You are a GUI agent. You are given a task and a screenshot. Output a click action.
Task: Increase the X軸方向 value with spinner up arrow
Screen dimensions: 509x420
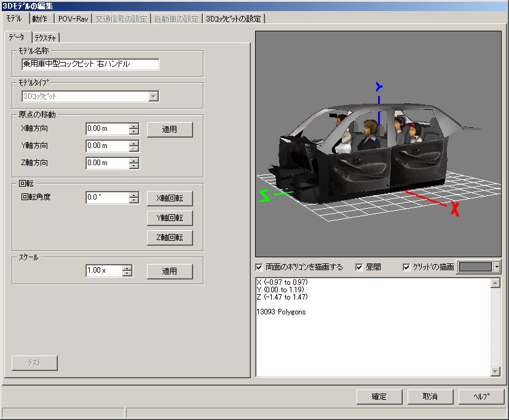134,126
